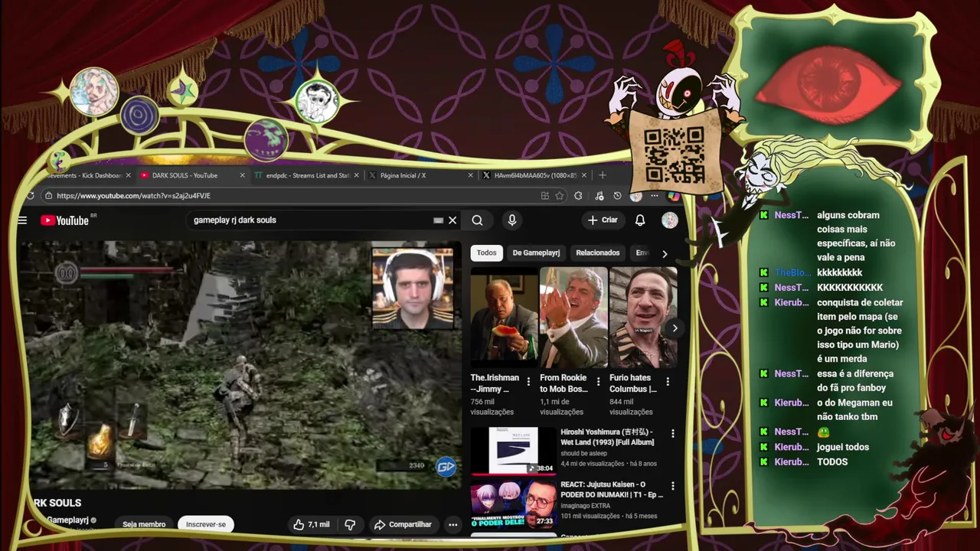Advance the Shorts shelf with next arrow
The width and height of the screenshot is (980, 551).
tap(675, 328)
